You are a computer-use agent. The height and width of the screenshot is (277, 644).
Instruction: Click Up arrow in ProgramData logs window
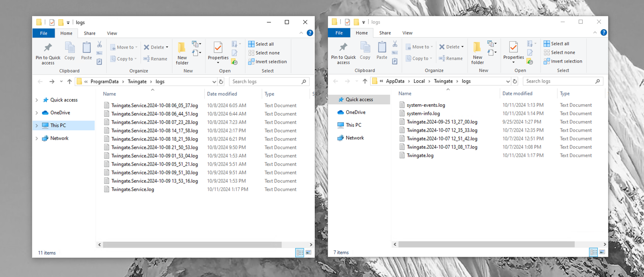tap(70, 82)
